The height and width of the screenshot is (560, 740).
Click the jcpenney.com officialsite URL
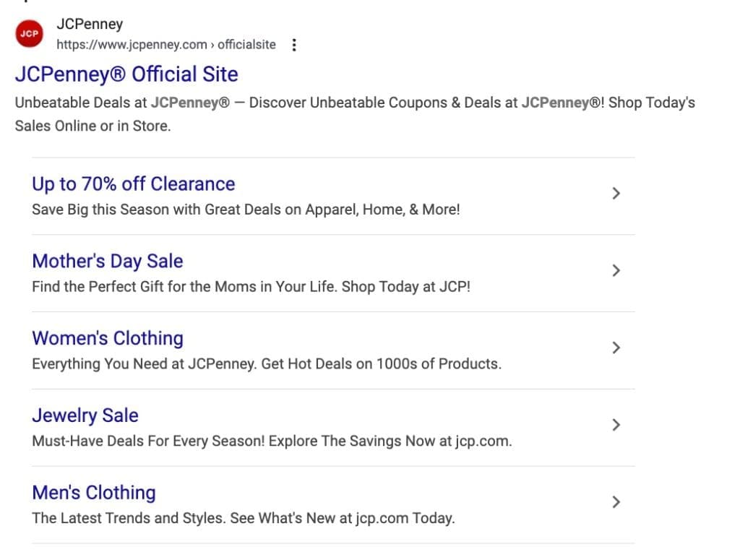pyautogui.click(x=166, y=44)
